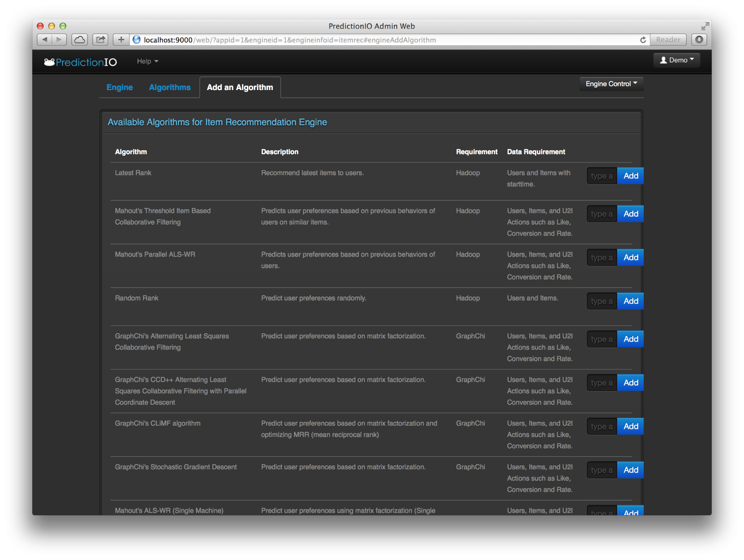Click GraphChi requirement in CLiMF row
Screen dimensions: 744x560
click(470, 423)
